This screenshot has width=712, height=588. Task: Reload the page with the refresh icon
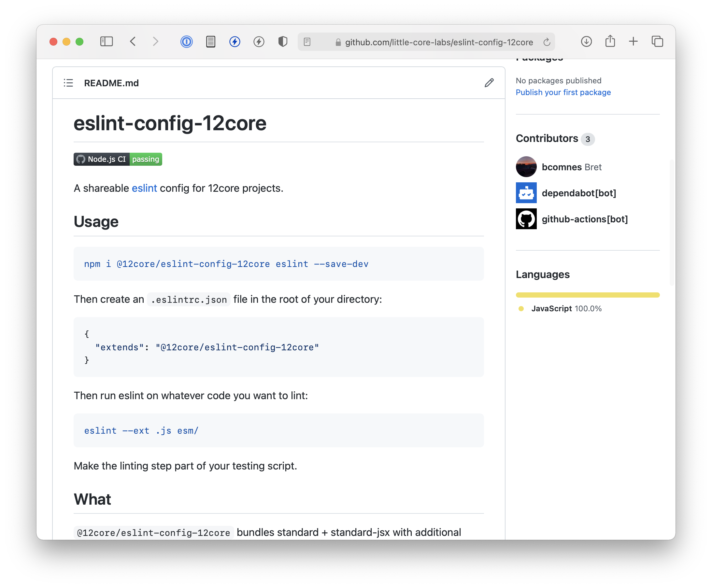click(546, 42)
